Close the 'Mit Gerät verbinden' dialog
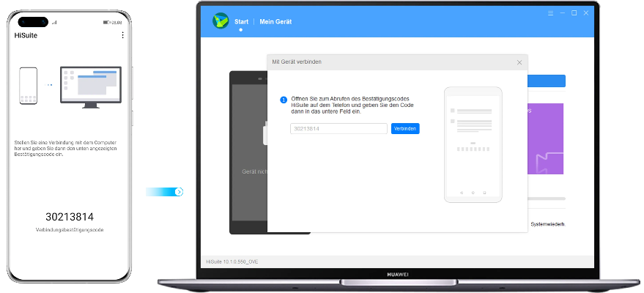Image resolution: width=644 pixels, height=293 pixels. 519,62
